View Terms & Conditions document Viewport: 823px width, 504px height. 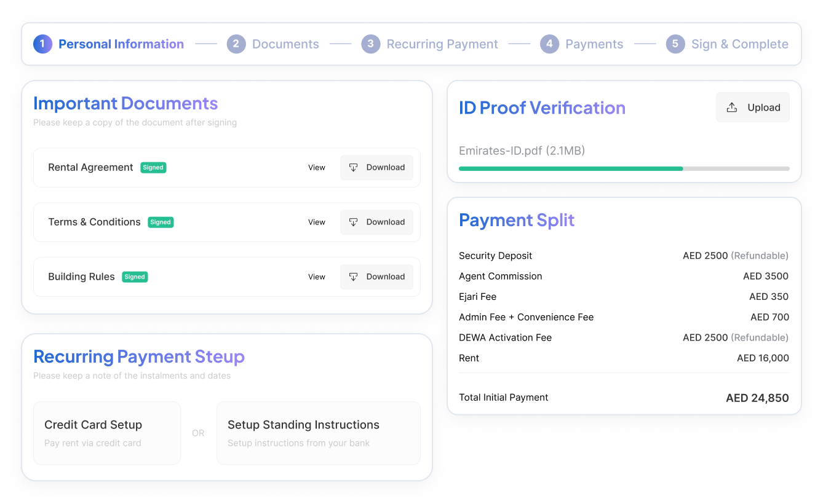[x=317, y=222]
